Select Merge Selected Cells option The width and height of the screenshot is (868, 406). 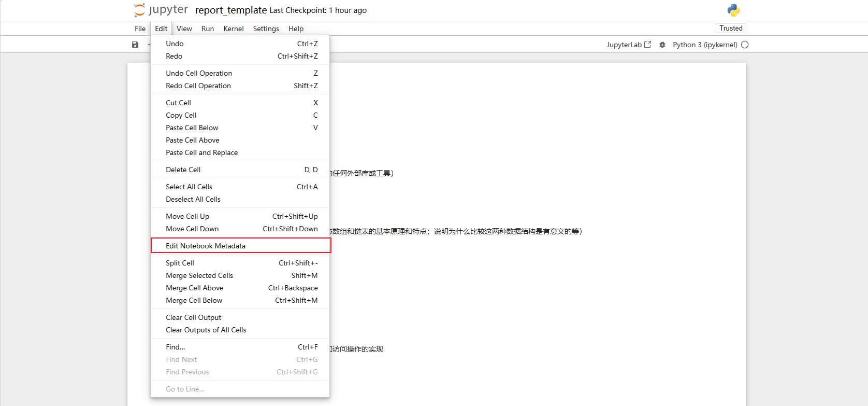coord(199,275)
